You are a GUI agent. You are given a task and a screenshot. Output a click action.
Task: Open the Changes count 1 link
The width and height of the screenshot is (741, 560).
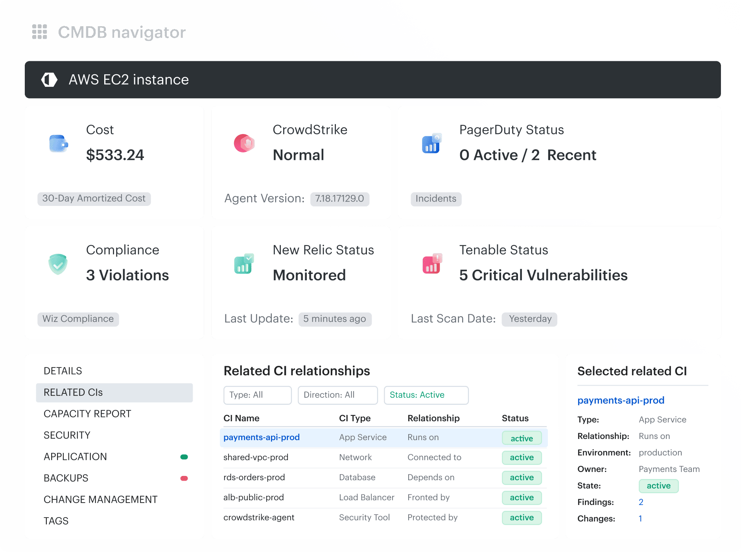[x=640, y=519]
